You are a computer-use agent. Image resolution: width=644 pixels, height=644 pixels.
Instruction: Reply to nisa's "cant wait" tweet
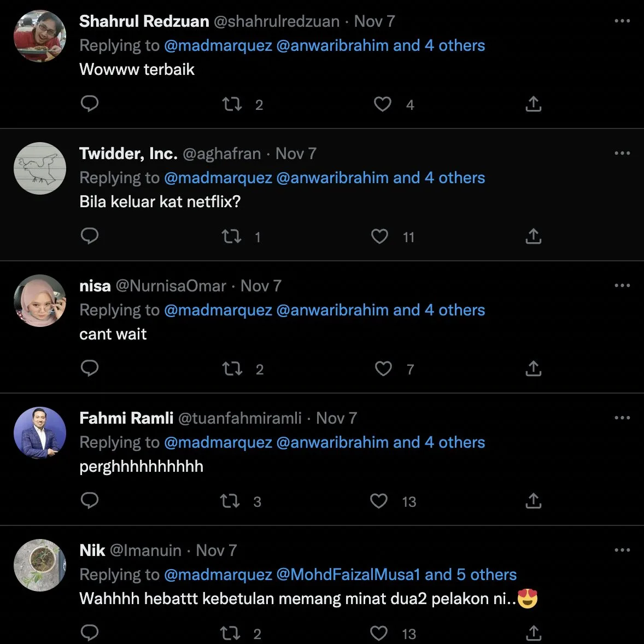[90, 368]
